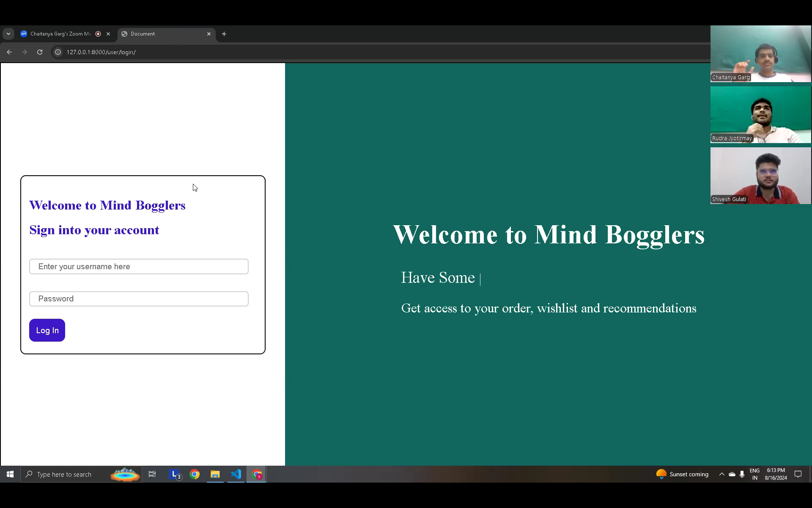
Task: Click the microphone tray icon
Action: click(742, 475)
